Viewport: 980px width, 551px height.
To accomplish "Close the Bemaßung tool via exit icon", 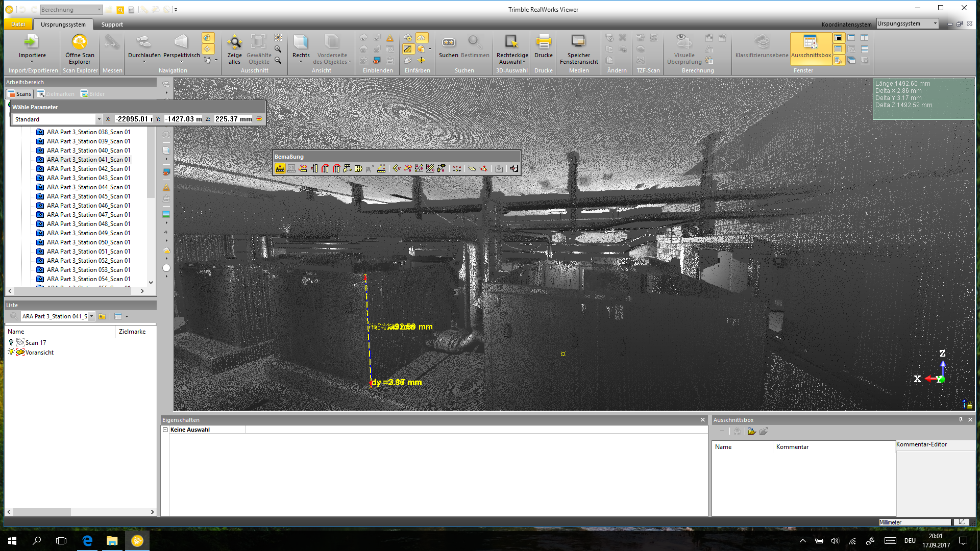I will click(x=513, y=168).
